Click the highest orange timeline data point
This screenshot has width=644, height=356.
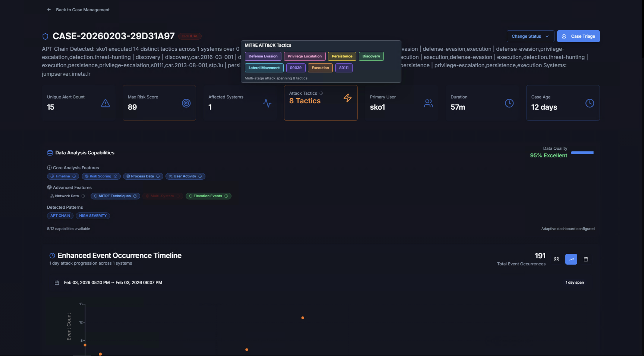[x=302, y=318]
